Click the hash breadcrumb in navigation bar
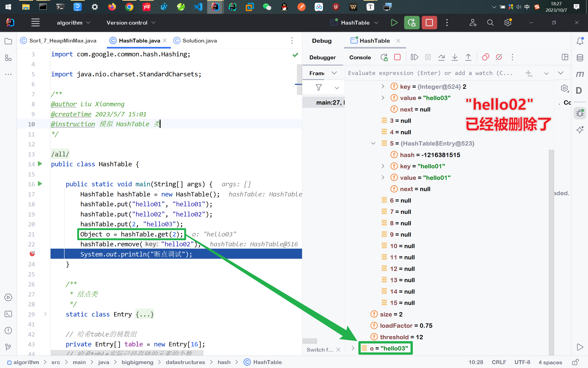 [224, 362]
